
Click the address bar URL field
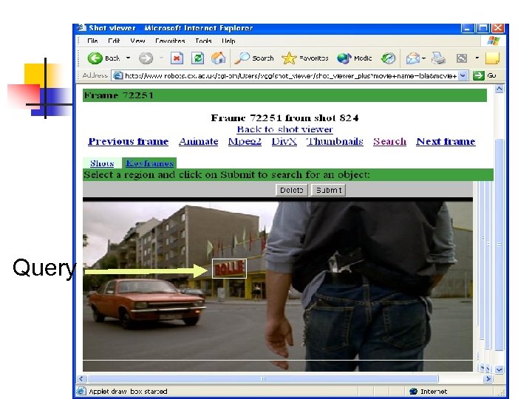pyautogui.click(x=290, y=75)
